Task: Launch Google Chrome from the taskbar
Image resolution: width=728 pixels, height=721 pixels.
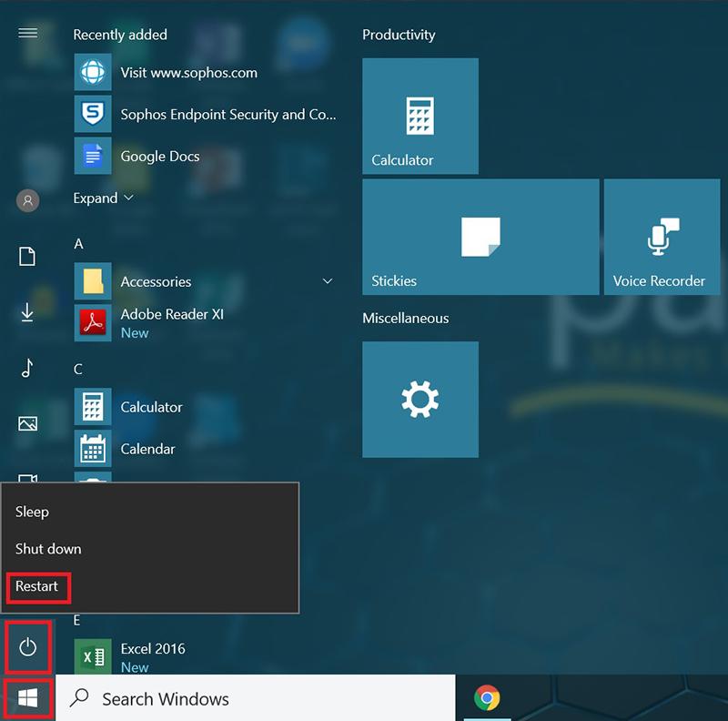Action: click(488, 698)
